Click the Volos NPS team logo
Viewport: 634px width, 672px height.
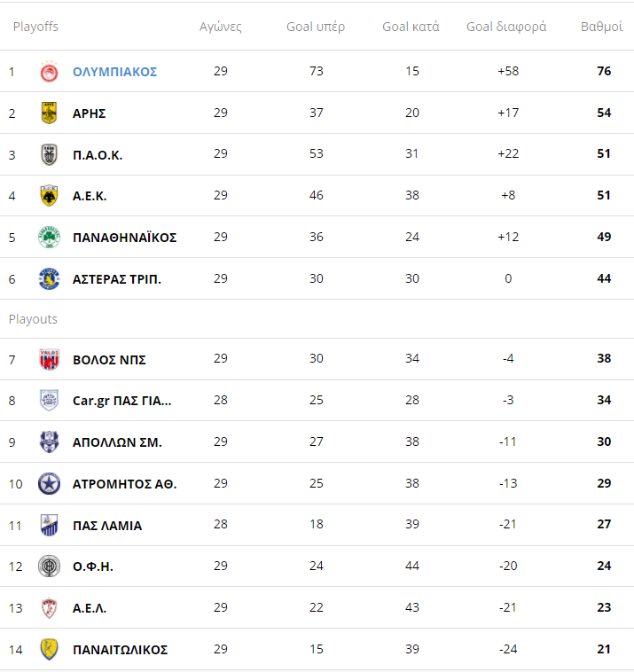[x=49, y=360]
